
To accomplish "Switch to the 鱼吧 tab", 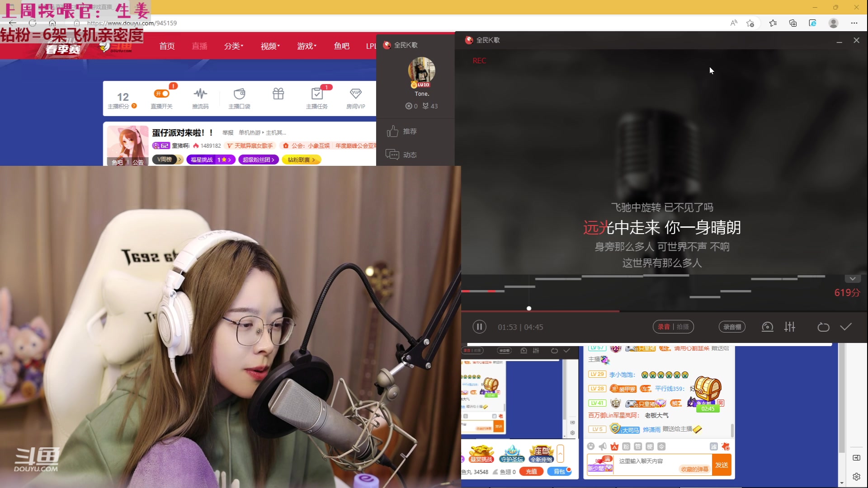I will pyautogui.click(x=342, y=46).
